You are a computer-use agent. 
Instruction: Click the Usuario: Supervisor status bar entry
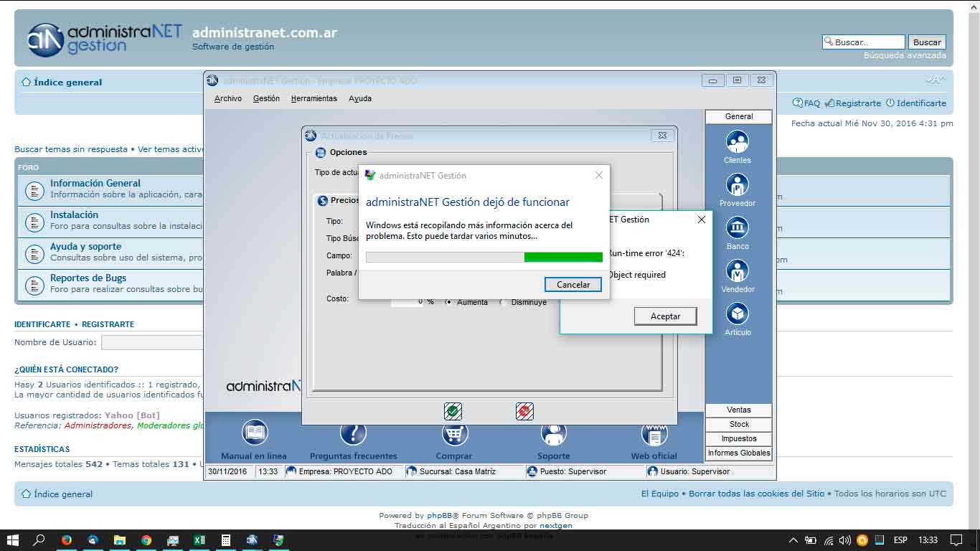(689, 471)
